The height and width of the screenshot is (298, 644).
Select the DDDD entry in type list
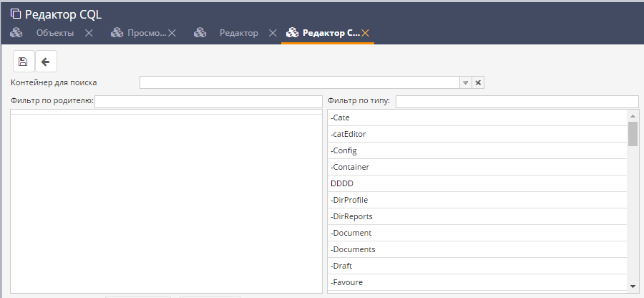point(342,183)
